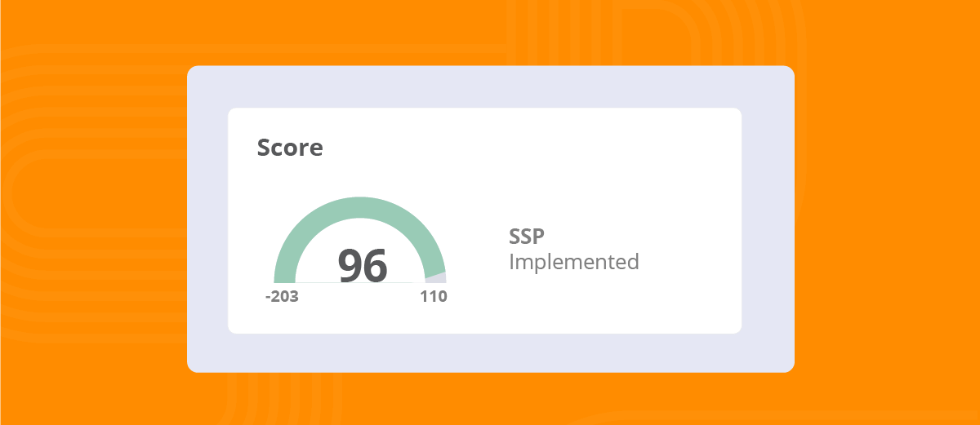Click the gauge arc's left end above -203

(x=284, y=274)
